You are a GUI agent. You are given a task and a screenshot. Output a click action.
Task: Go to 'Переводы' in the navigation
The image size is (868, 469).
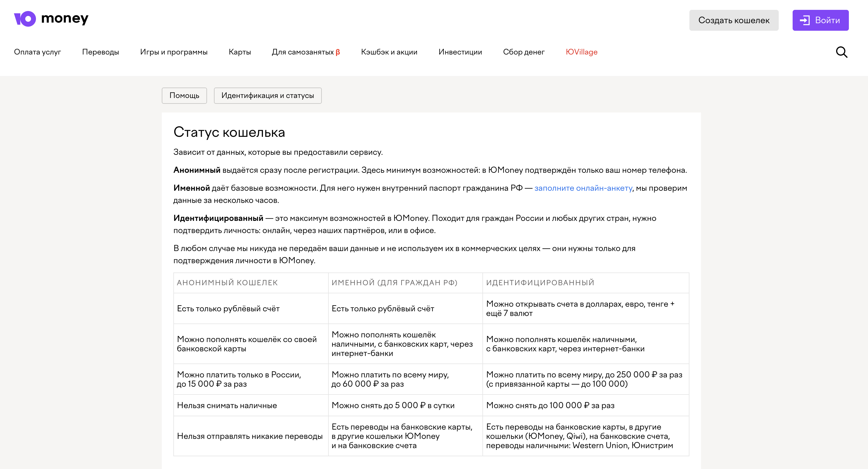coord(100,52)
